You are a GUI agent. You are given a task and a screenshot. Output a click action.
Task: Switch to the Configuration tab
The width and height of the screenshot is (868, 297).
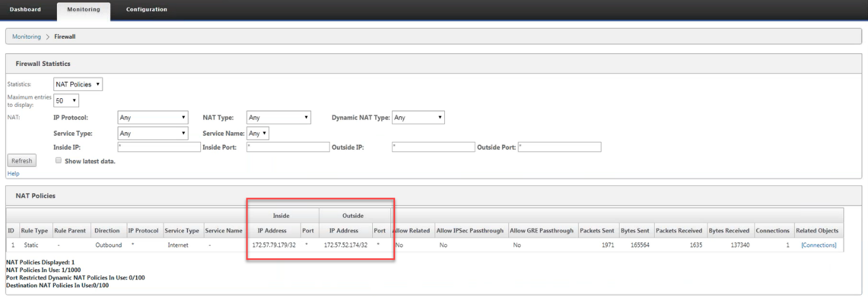(x=146, y=9)
